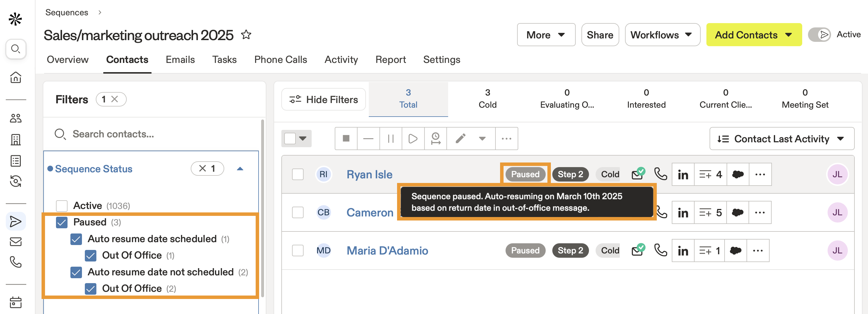Viewport: 868px width, 314px height.
Task: Check the Active (1036) status filter
Action: [62, 205]
